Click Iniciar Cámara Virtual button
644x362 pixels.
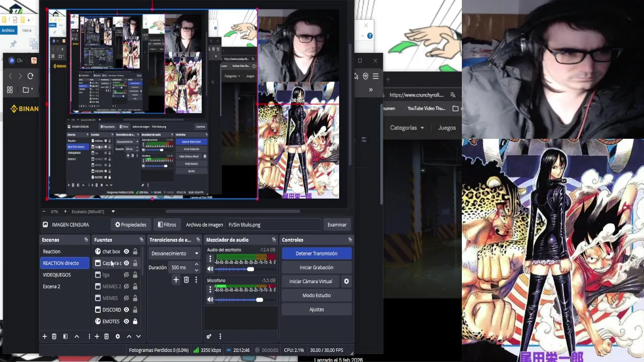(311, 282)
